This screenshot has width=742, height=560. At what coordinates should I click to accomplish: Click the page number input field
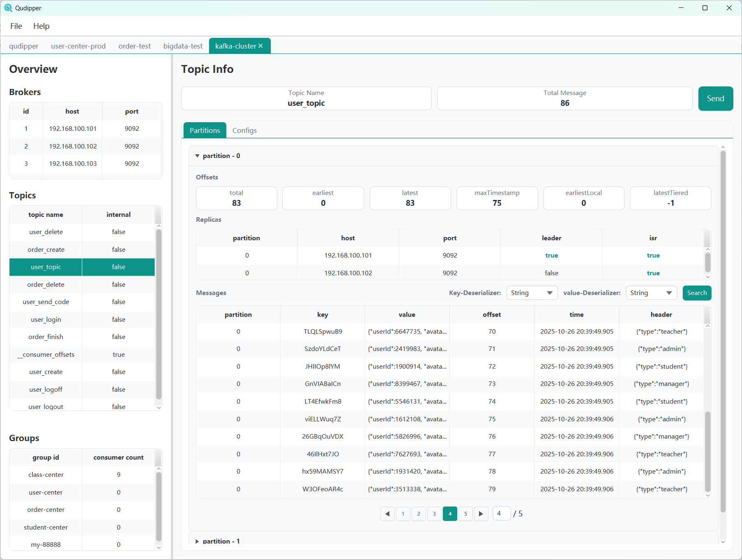tap(501, 514)
